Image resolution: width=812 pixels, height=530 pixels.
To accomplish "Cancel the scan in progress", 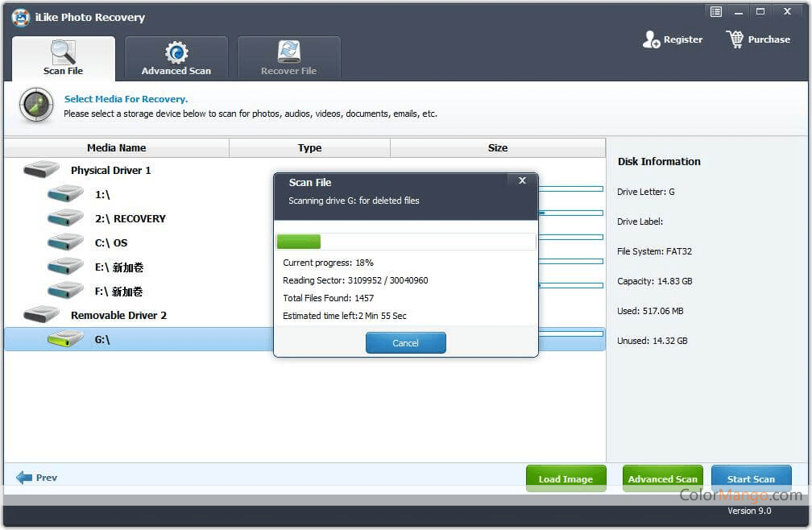I will click(405, 342).
